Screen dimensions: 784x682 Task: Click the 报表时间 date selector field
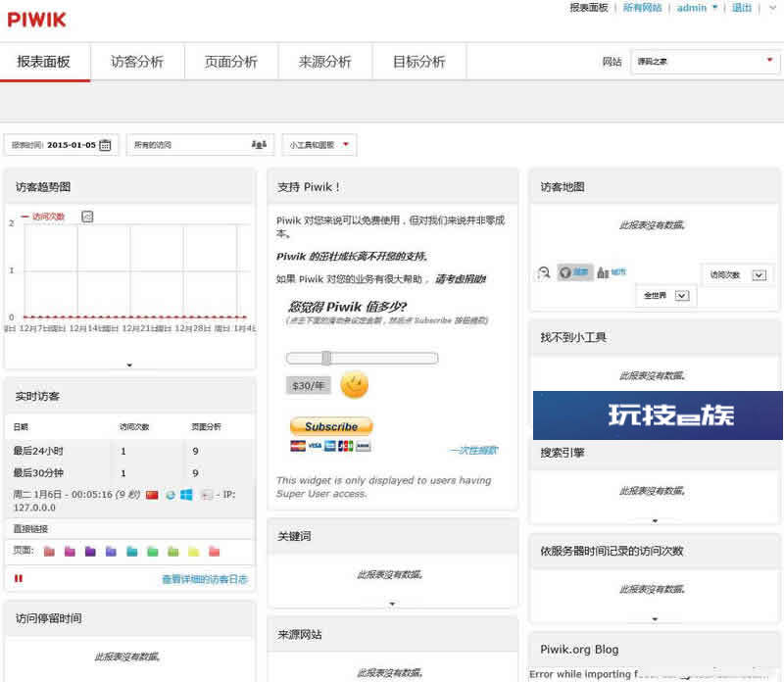coord(62,145)
